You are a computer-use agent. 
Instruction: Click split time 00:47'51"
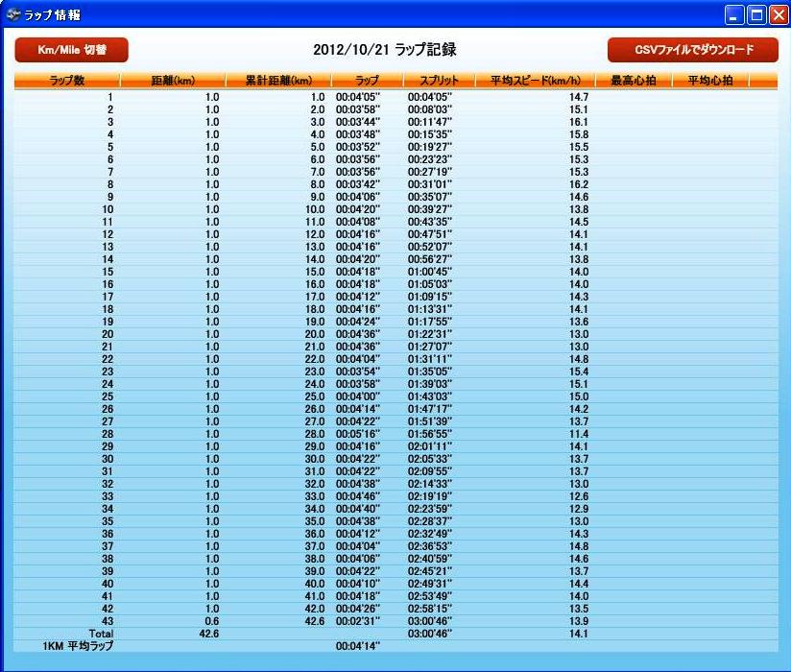tap(430, 234)
